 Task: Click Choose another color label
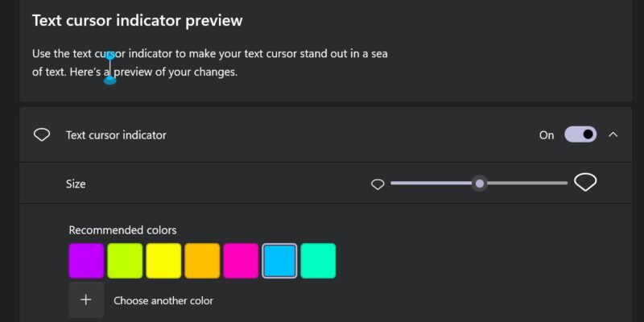click(x=163, y=300)
